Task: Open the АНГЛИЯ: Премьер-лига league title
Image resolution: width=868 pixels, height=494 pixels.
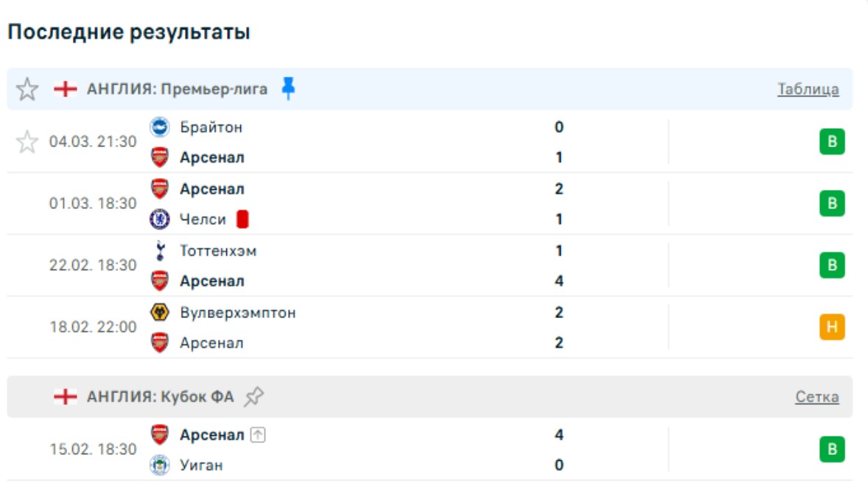Action: click(177, 90)
